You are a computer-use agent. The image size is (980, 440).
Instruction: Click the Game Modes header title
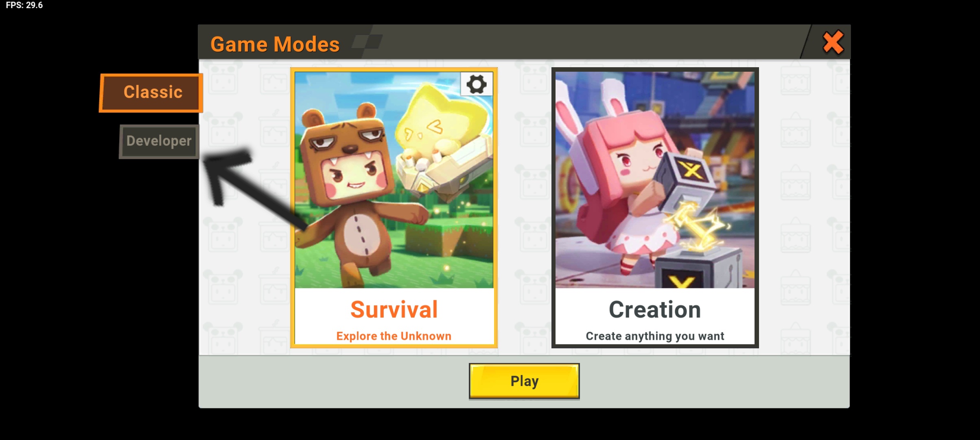click(x=275, y=44)
